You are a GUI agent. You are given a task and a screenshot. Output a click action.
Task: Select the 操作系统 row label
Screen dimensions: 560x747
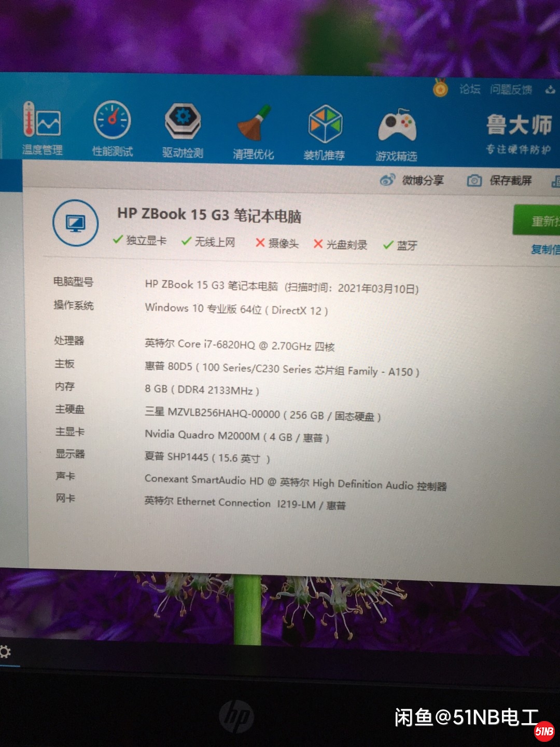(x=74, y=305)
